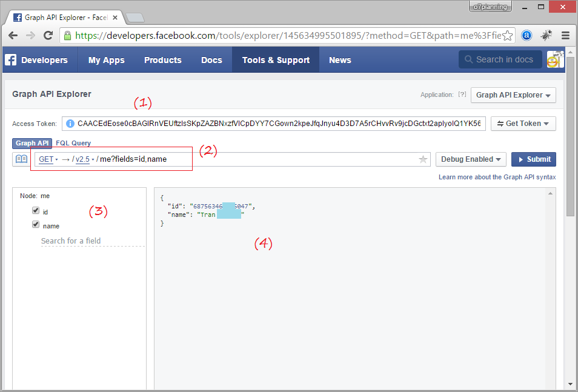Open the Debug Enabled dropdown

coord(471,159)
